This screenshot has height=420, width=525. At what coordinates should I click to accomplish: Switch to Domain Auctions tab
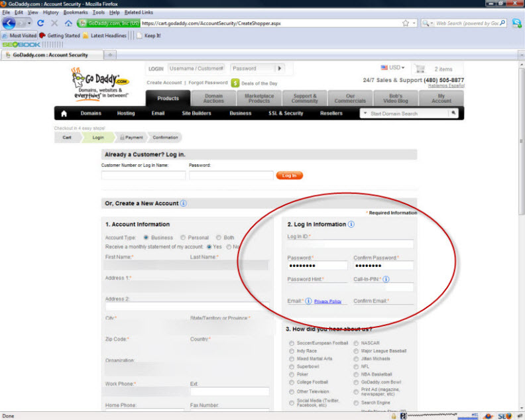tap(213, 99)
